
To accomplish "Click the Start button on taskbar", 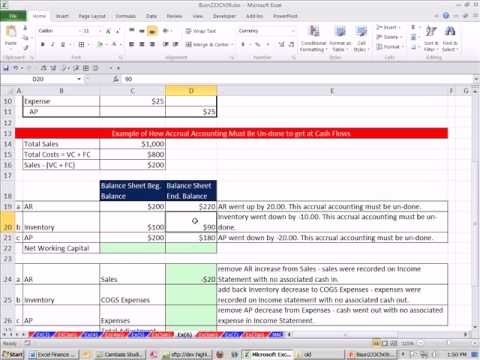I will click(13, 354).
